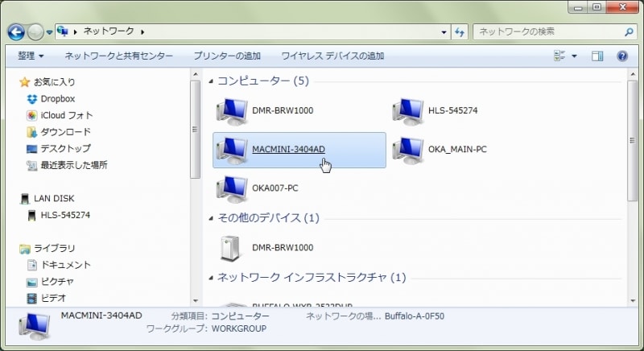
Task: Open the 整理 menu
Action: pos(31,56)
